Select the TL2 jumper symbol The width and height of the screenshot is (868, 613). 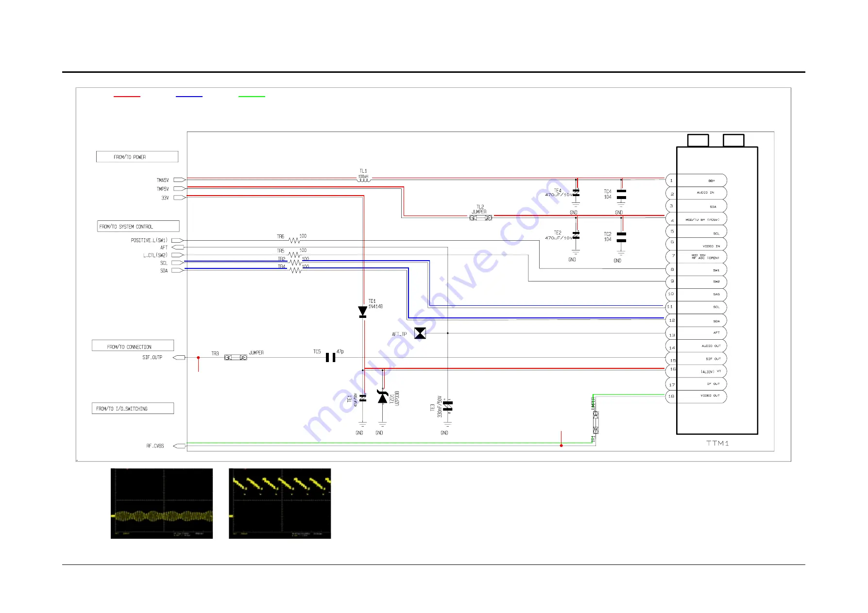click(481, 218)
